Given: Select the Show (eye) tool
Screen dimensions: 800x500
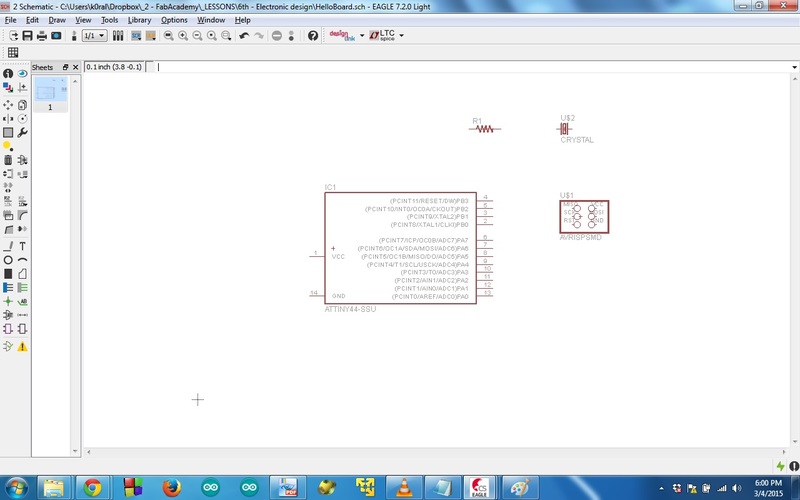Looking at the screenshot, I should (x=22, y=73).
